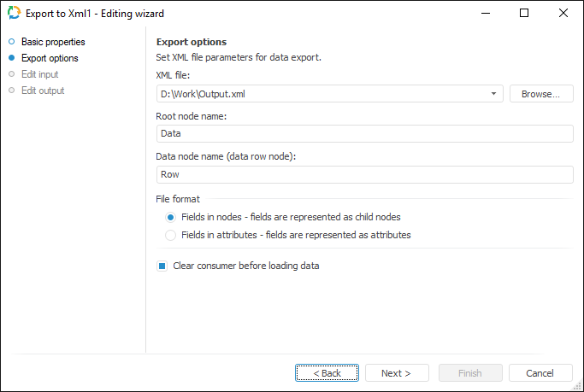This screenshot has width=584, height=392.
Task: Select the Fields in attributes radio option
Action: click(x=171, y=235)
